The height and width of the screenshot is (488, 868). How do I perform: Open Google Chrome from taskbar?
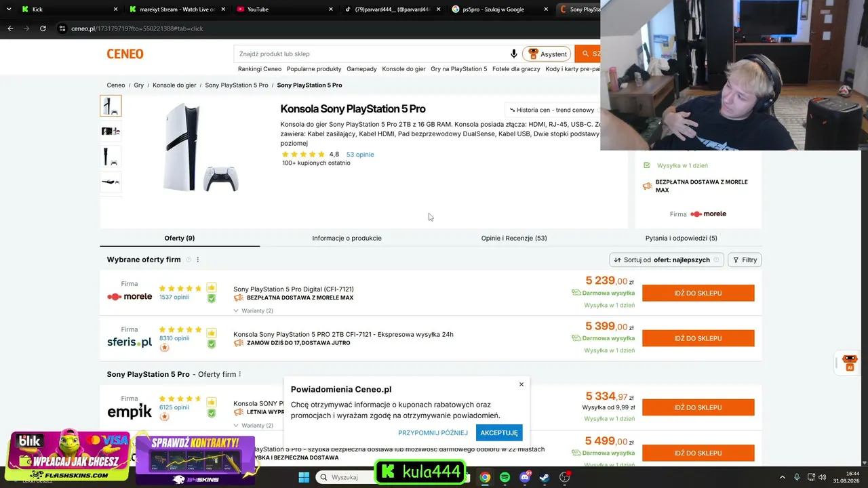click(485, 477)
